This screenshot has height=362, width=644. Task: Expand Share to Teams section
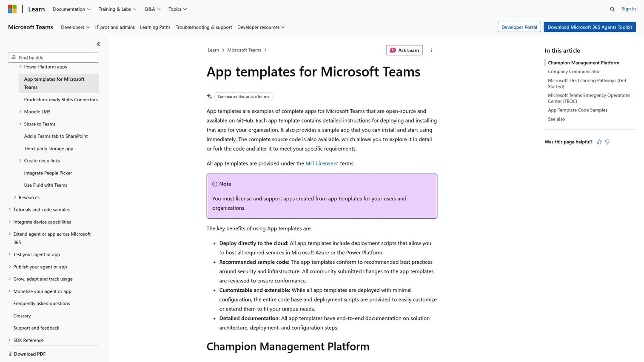20,124
